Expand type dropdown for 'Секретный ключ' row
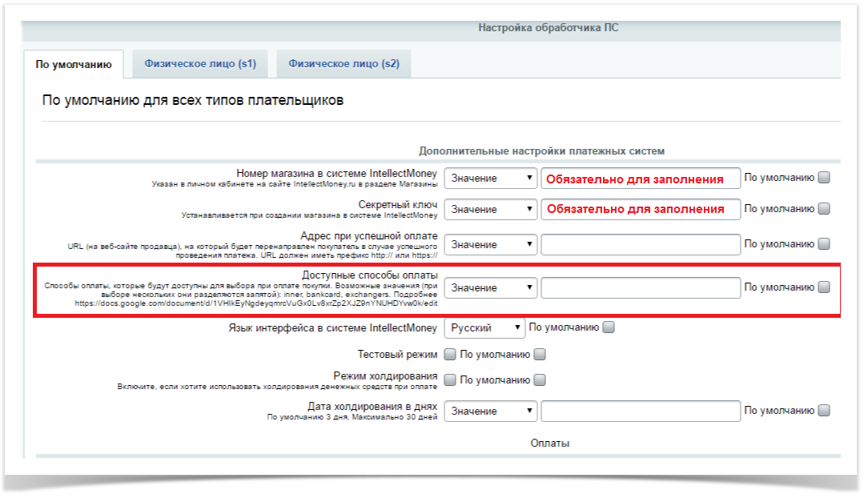This screenshot has height=498, width=868. [490, 210]
